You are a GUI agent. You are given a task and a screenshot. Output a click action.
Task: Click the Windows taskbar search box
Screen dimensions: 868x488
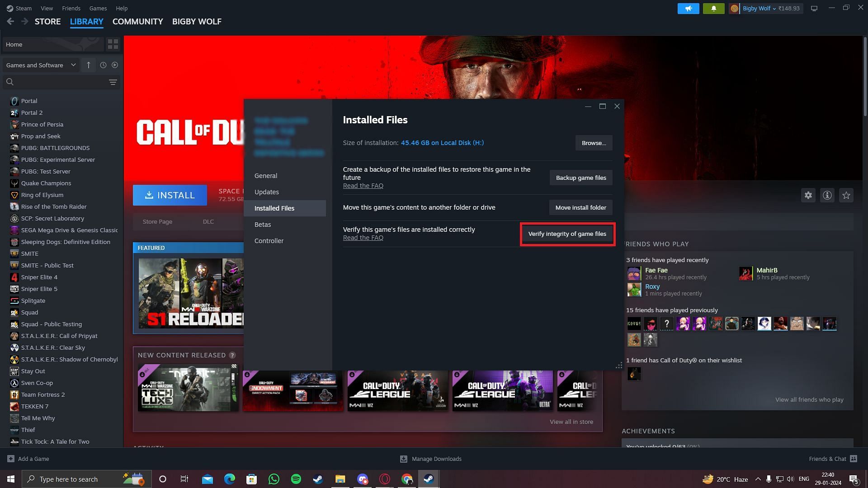[86, 479]
